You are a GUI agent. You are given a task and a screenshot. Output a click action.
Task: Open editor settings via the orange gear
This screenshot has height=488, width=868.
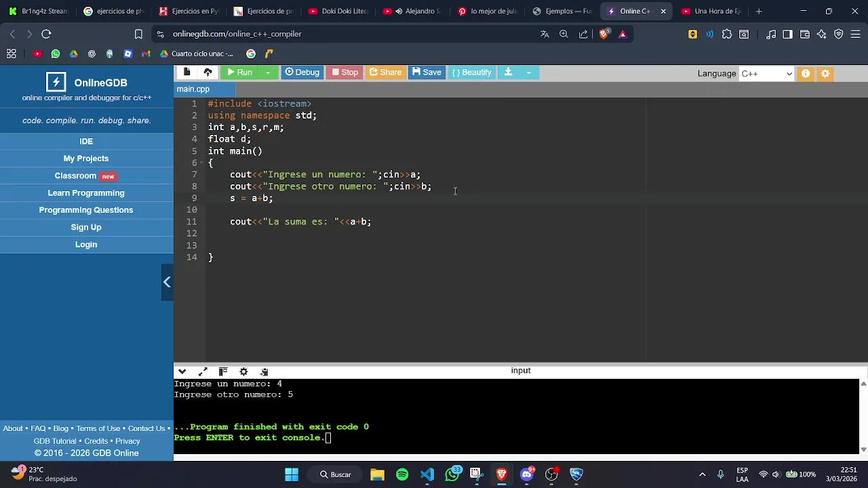click(x=825, y=73)
